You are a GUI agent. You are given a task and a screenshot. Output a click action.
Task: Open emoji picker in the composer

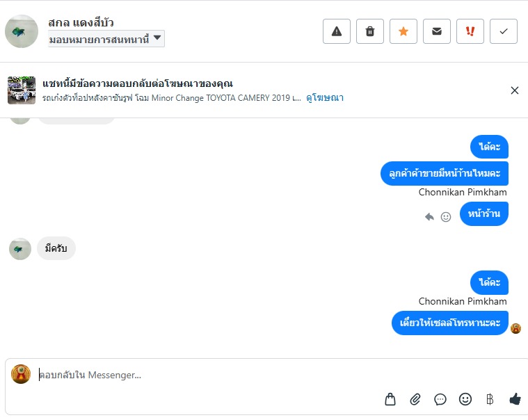(465, 399)
